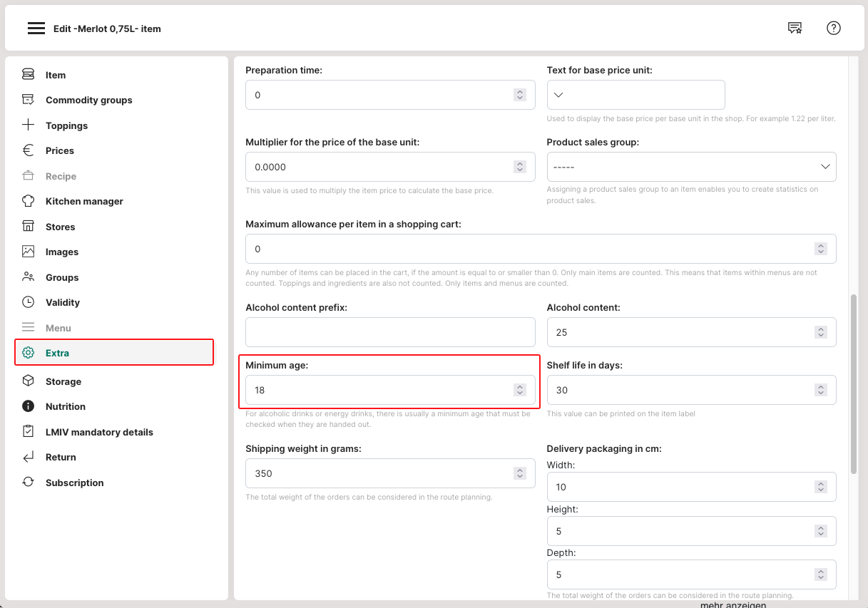Screen dimensions: 868x608
Task: Click the Preparation time stepper arrows
Action: click(x=520, y=95)
